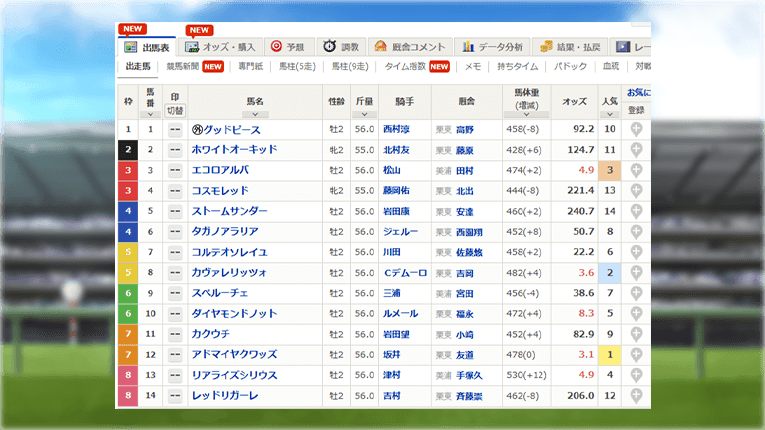Toggle mark for コスモレッド row
The image size is (765, 430).
pos(175,191)
